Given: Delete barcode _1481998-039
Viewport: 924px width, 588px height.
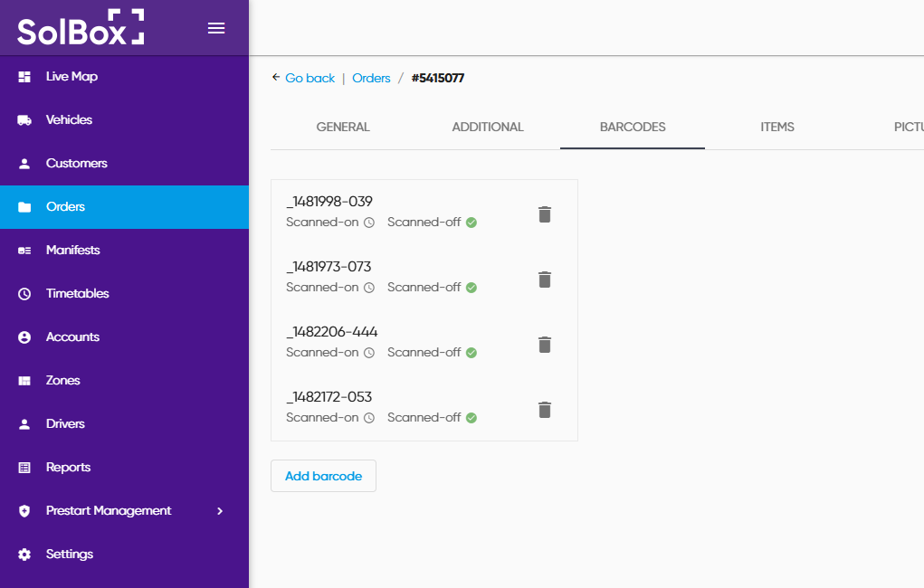Looking at the screenshot, I should [x=544, y=214].
